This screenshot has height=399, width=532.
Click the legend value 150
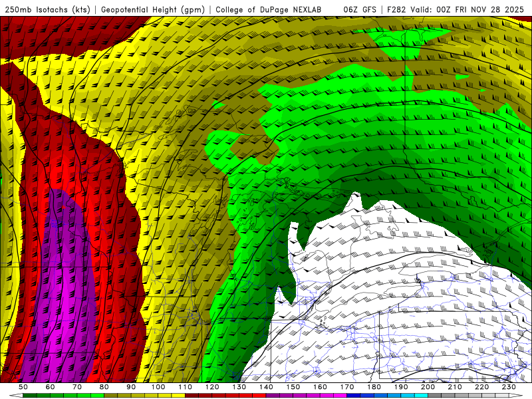293,387
